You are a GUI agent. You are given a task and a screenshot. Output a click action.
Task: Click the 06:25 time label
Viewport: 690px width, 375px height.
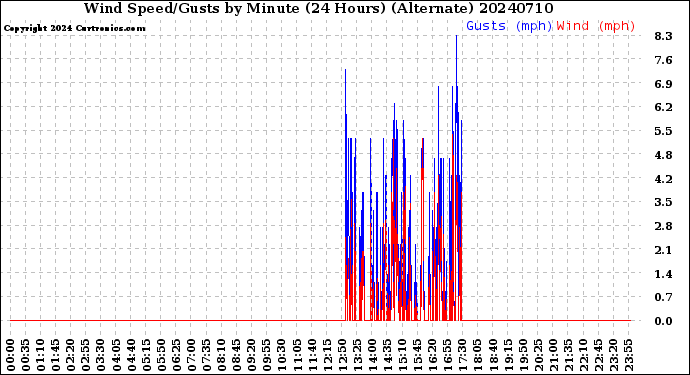click(176, 355)
